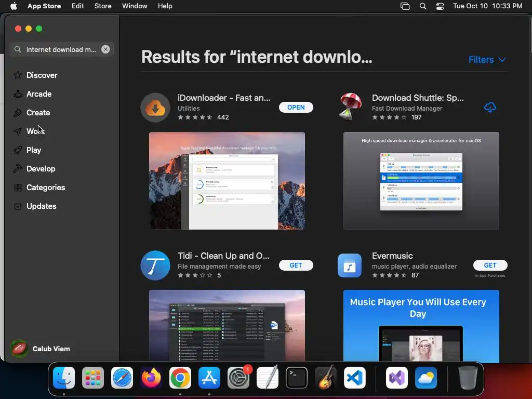Open Finder from the Dock
Screen dimensions: 532x399
click(x=64, y=378)
